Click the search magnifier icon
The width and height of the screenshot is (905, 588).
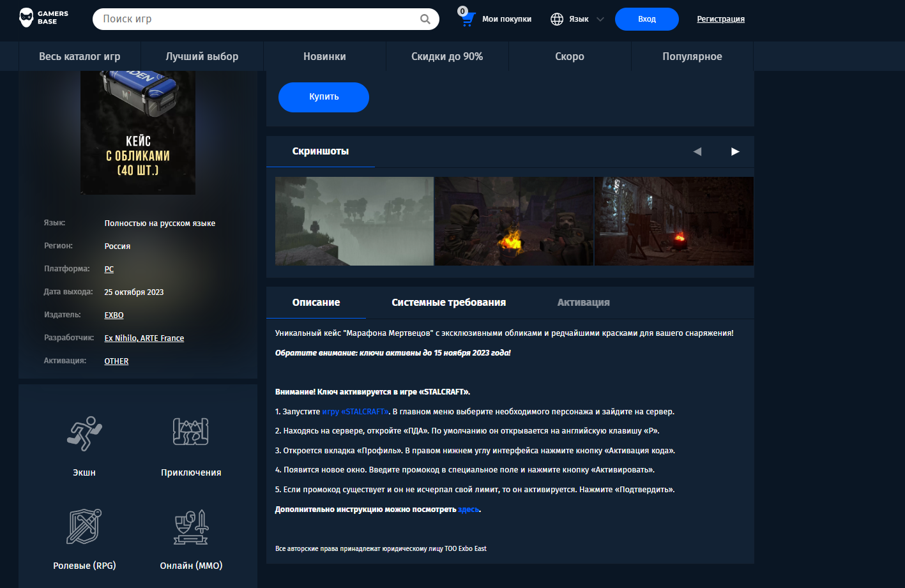coord(425,19)
